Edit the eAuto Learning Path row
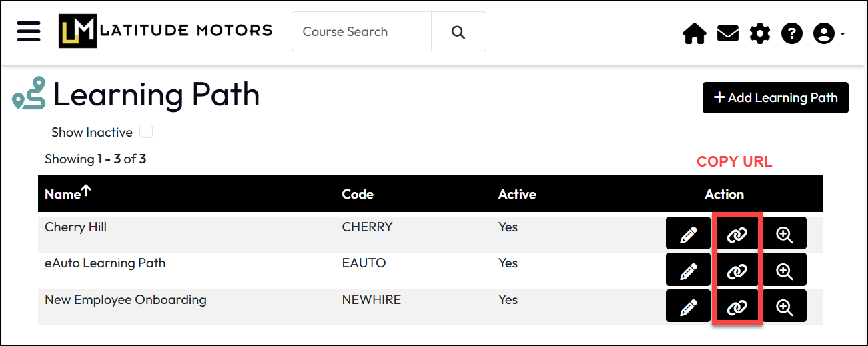 688,271
